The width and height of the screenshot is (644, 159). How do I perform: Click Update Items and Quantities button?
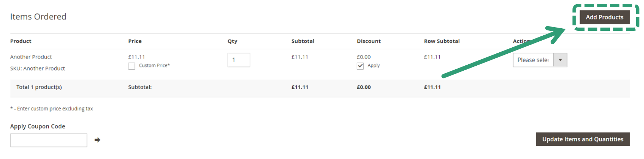[x=582, y=139]
